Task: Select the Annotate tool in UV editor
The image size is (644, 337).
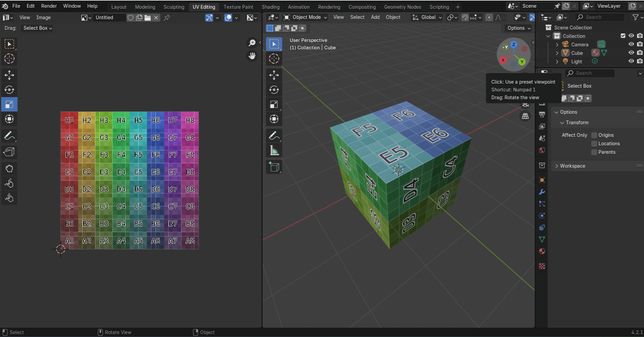Action: [x=10, y=135]
